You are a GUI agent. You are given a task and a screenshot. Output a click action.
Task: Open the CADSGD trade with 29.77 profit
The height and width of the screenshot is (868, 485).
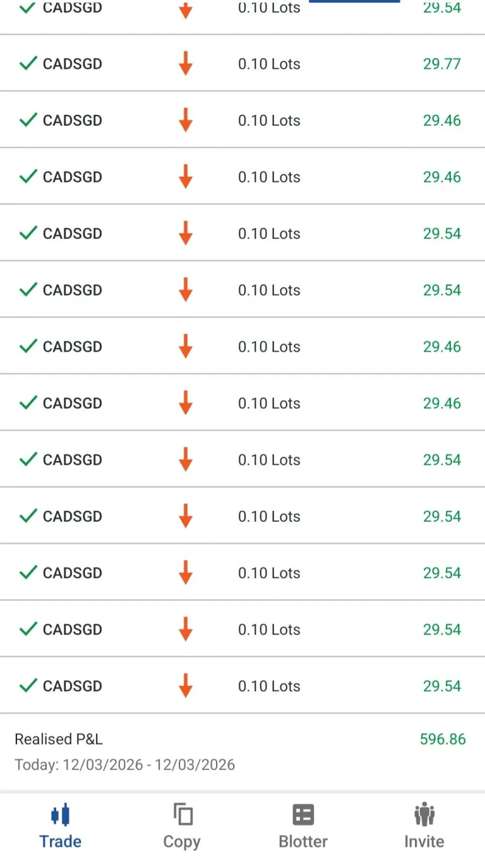(72, 64)
